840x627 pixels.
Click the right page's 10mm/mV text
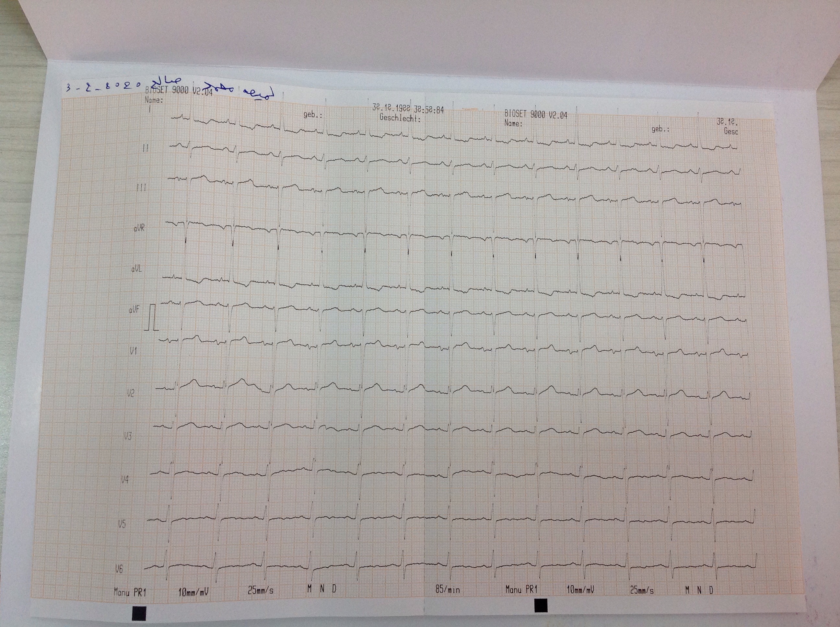tap(581, 589)
